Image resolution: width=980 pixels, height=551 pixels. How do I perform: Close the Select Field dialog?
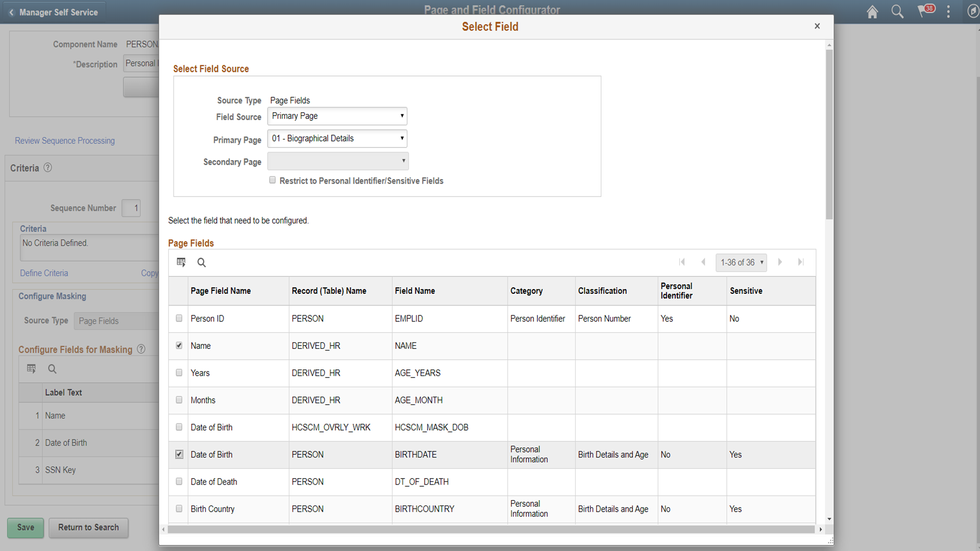tap(817, 26)
